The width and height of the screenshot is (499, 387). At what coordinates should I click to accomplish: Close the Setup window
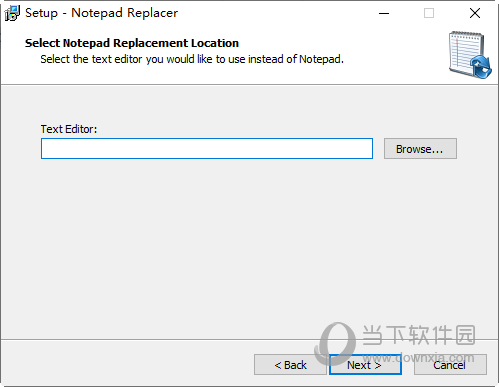coord(475,13)
